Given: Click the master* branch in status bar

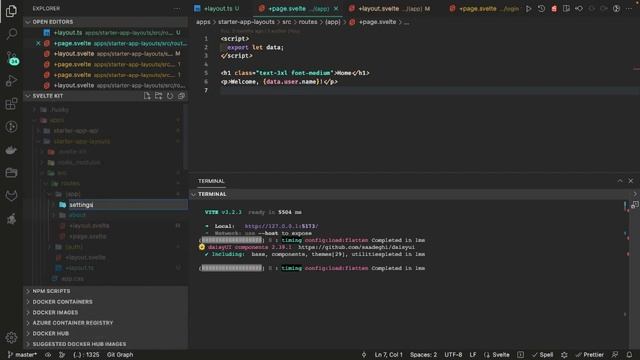Looking at the screenshot, I should point(22,355).
